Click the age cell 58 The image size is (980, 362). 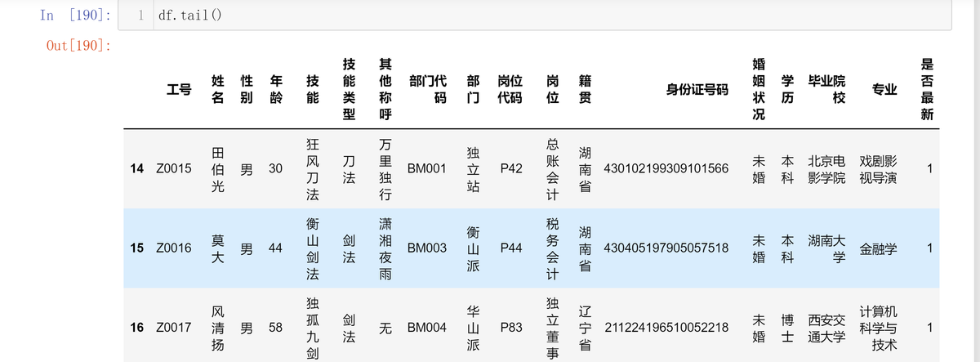[x=275, y=328]
